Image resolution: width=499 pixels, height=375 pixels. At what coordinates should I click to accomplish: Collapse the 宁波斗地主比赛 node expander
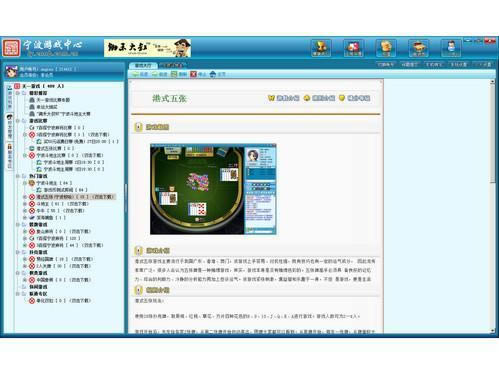(25, 155)
